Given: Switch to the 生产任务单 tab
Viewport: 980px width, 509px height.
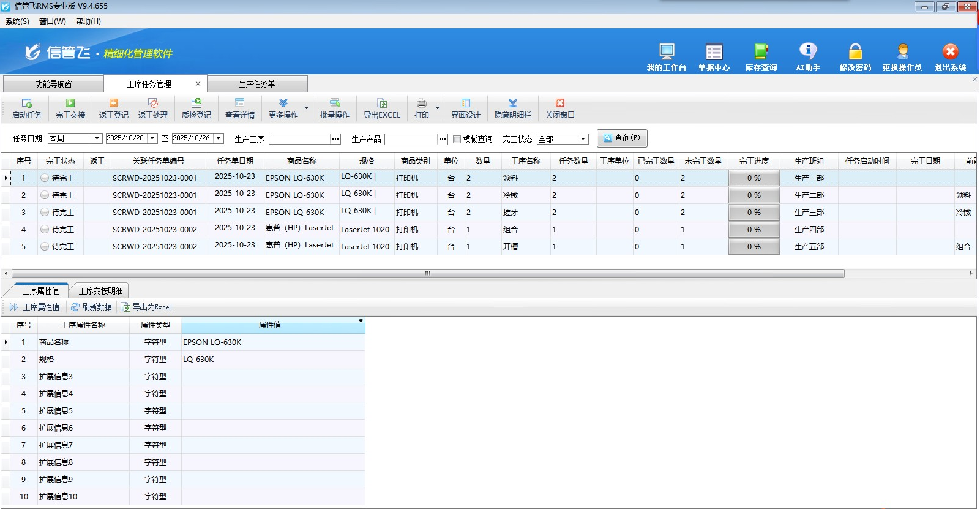Looking at the screenshot, I should [x=256, y=84].
